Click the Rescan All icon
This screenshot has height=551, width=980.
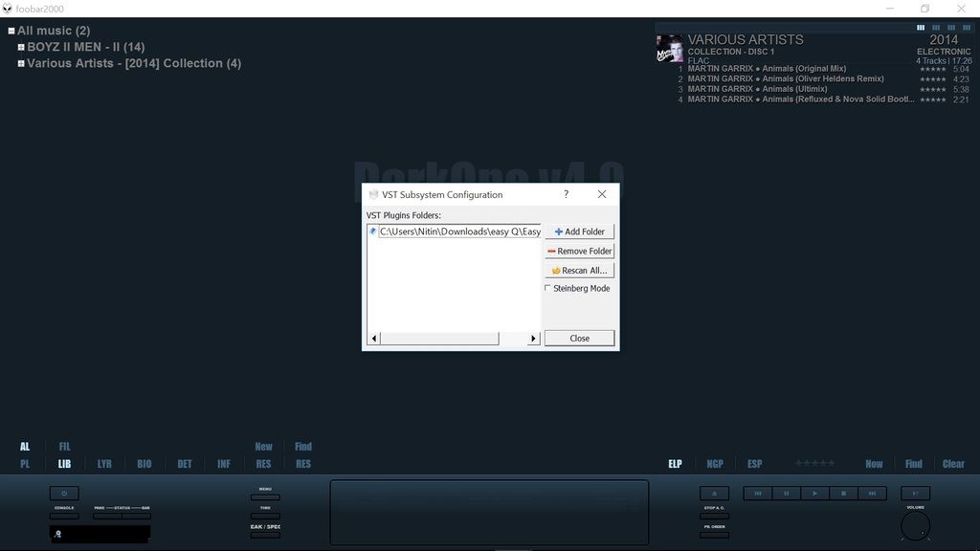click(x=556, y=271)
